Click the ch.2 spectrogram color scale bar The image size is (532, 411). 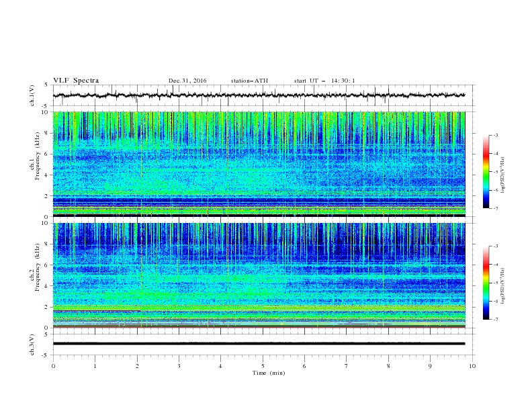(486, 283)
